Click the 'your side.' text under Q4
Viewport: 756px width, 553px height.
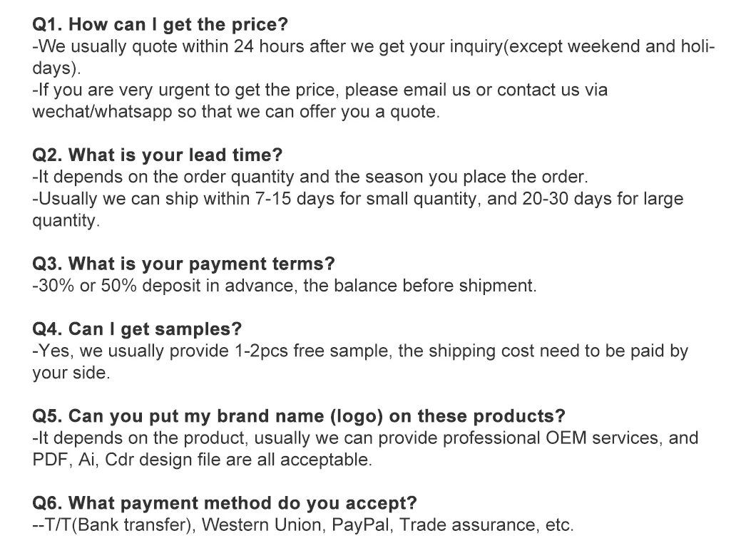(71, 373)
